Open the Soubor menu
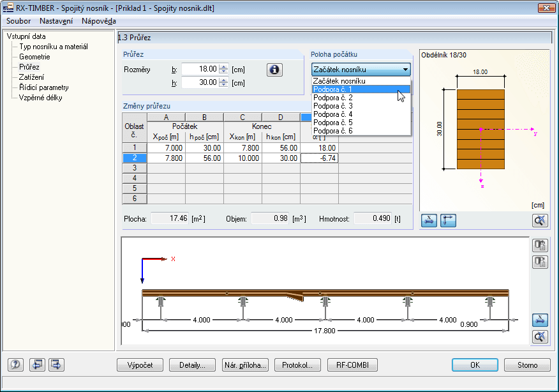 pos(19,21)
